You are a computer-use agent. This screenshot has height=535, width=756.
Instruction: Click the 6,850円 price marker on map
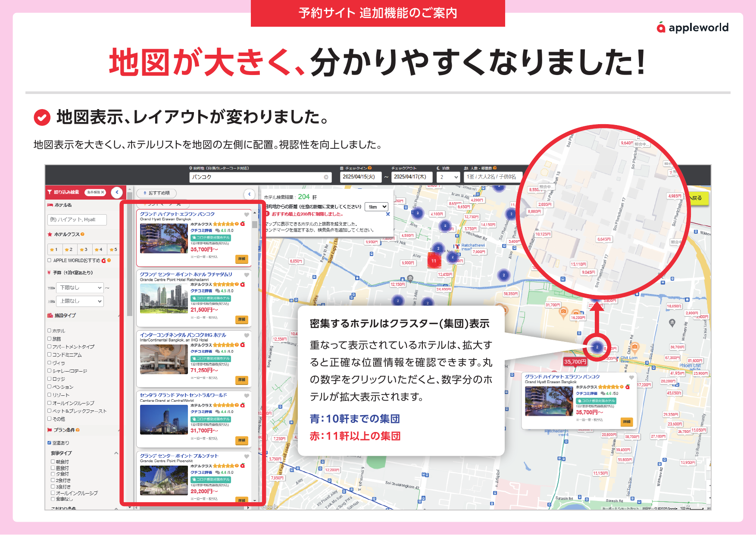296,261
